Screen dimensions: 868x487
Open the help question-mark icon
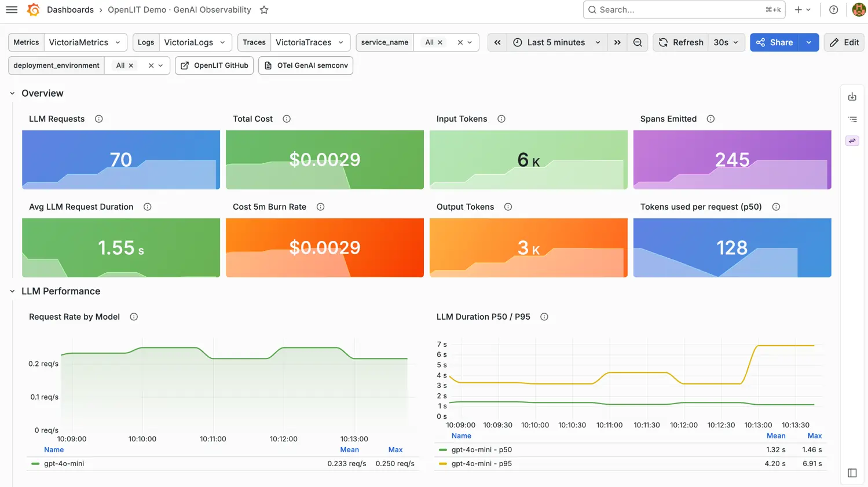833,10
